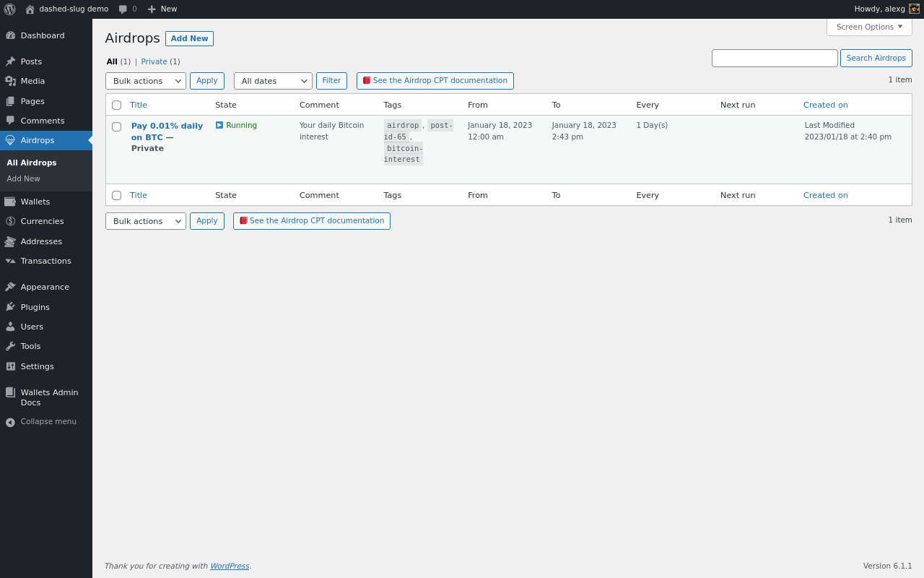Click red book icon in top documentation button
The height and width of the screenshot is (578, 924).
(367, 81)
